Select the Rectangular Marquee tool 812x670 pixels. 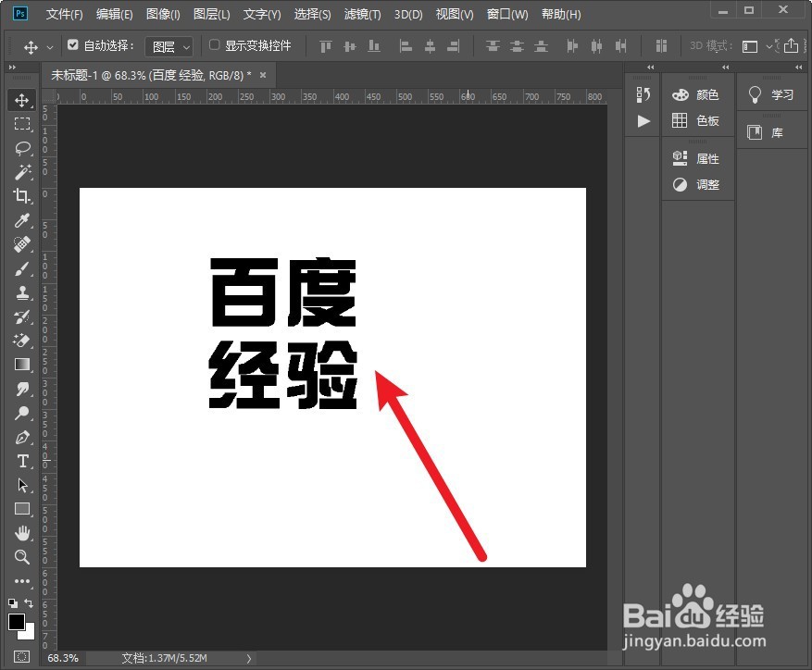tap(21, 124)
